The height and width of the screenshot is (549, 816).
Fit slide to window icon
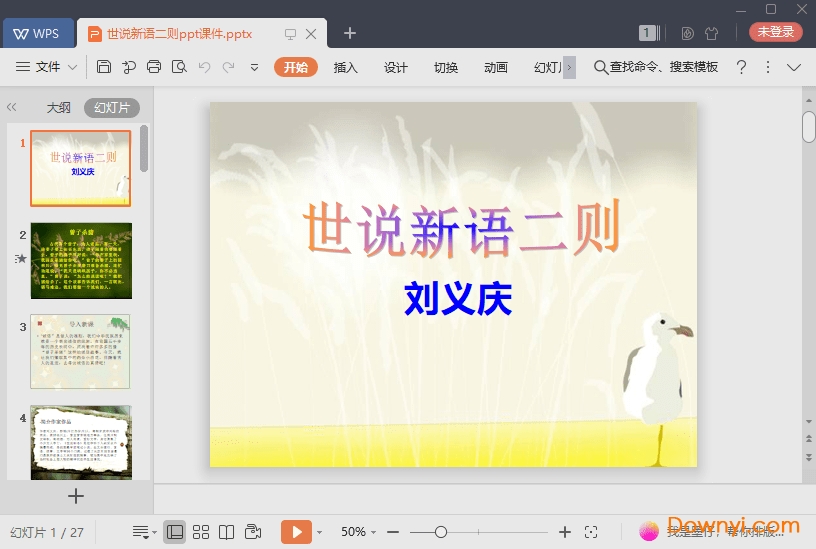tap(591, 532)
